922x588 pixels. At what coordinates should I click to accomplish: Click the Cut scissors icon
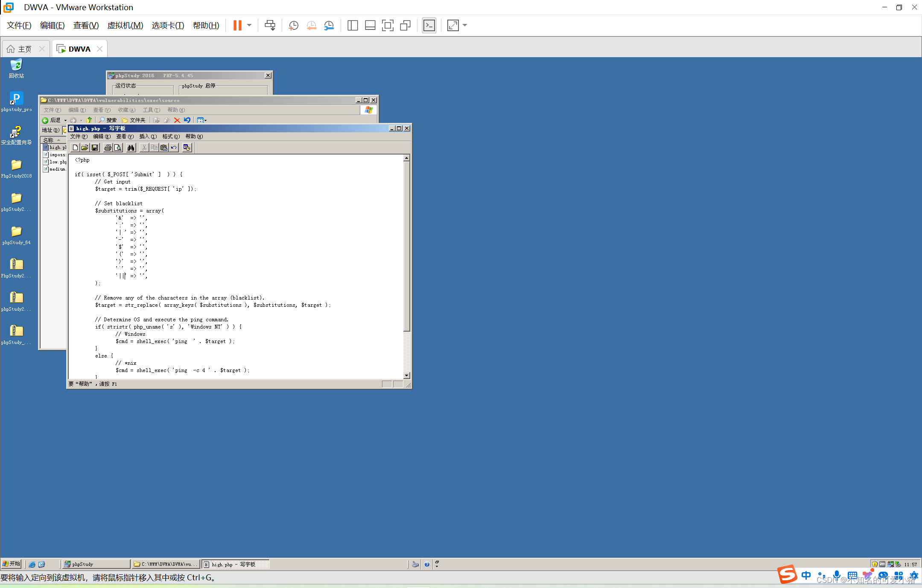tap(144, 148)
